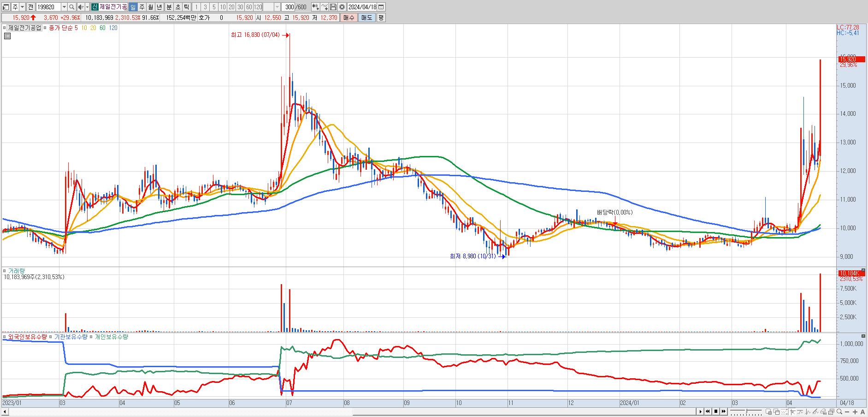868x417 pixels.
Task: Select the 120 interval button
Action: coord(258,7)
